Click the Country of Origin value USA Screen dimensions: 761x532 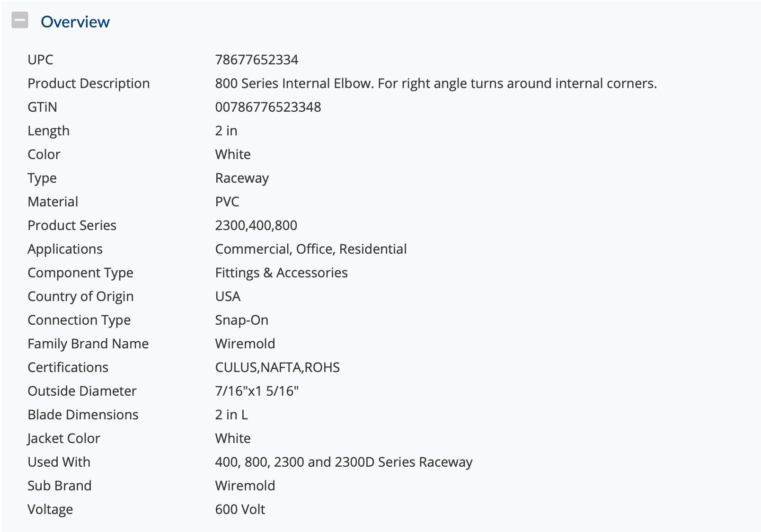(x=228, y=296)
